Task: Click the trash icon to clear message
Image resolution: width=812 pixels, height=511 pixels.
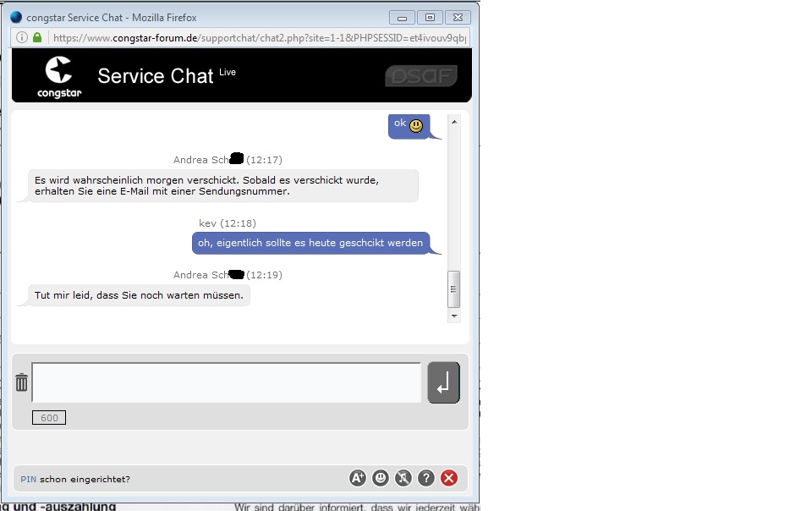Action: [x=22, y=383]
